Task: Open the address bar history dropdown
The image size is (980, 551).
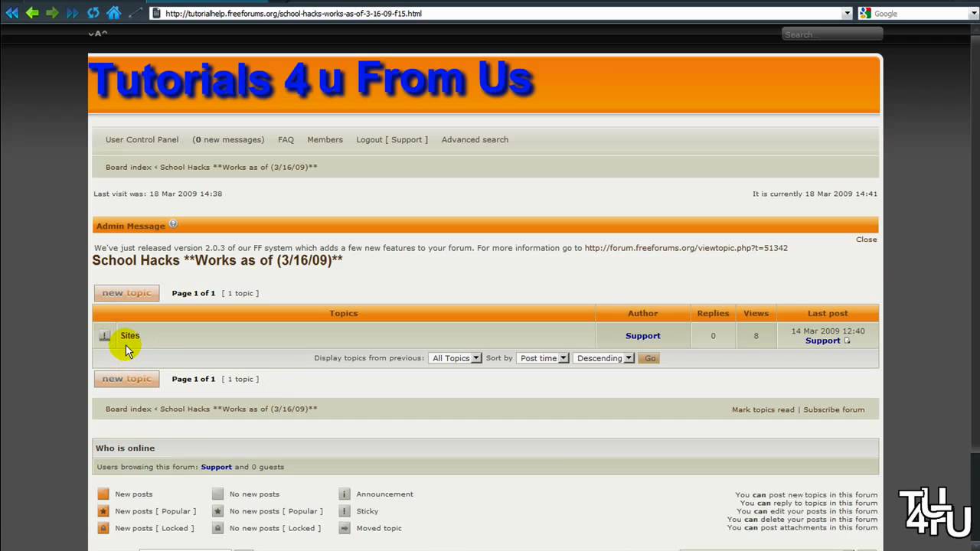Action: (847, 13)
